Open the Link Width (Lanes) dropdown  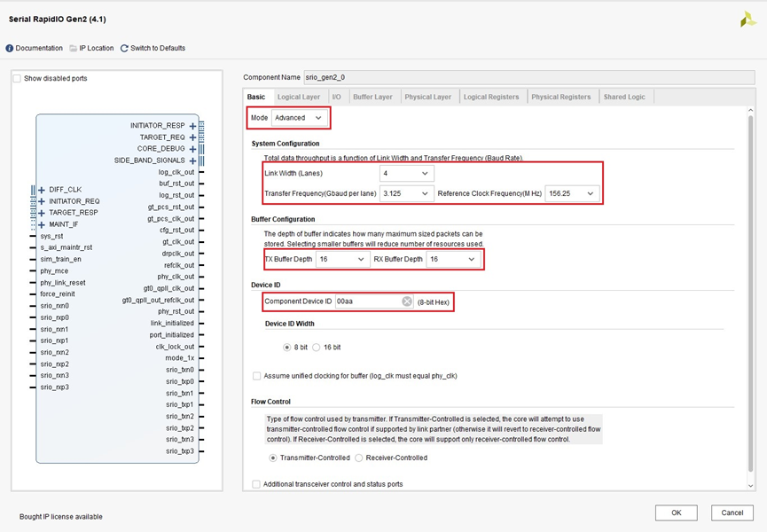405,174
